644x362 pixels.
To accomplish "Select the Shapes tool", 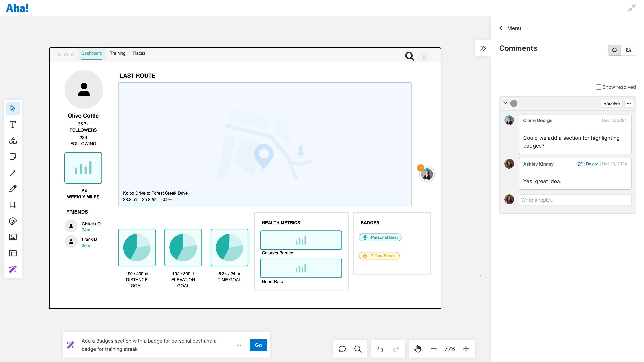I will pyautogui.click(x=13, y=141).
